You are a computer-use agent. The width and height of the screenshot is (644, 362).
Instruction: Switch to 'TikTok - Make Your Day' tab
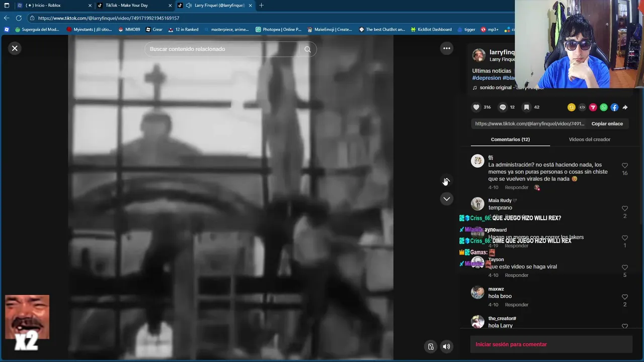134,5
